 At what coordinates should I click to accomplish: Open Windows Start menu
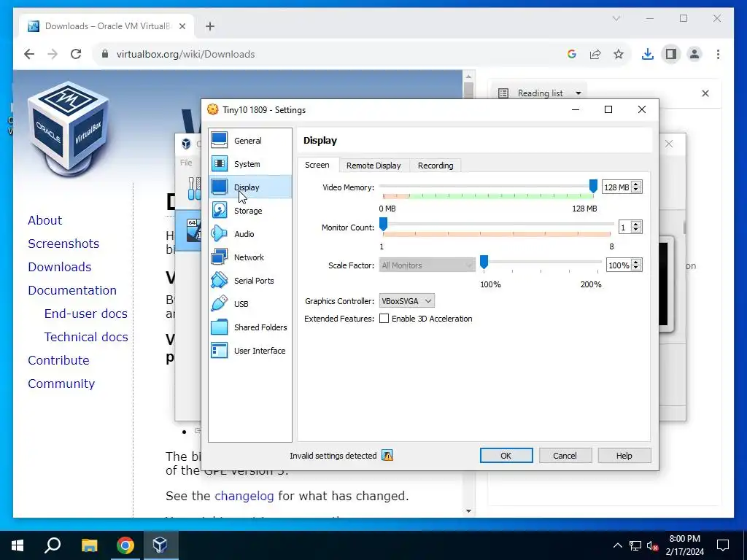pos(18,545)
